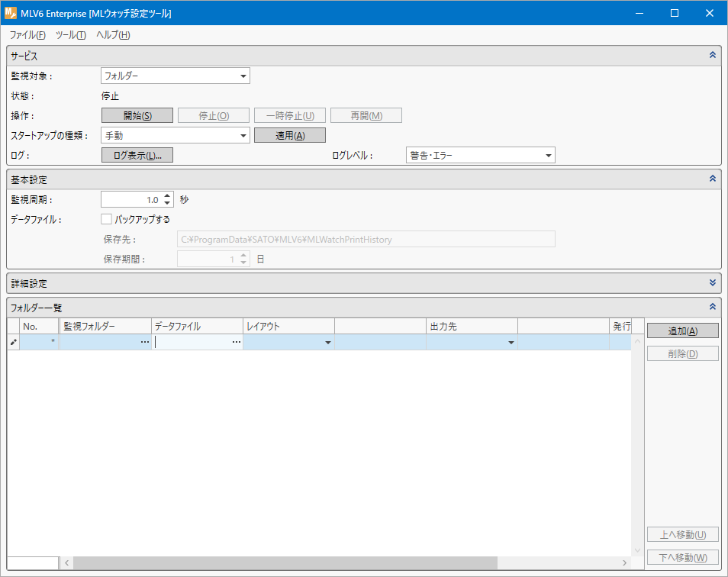
Task: Decrease 監視周期 with the down arrow
Action: 168,203
